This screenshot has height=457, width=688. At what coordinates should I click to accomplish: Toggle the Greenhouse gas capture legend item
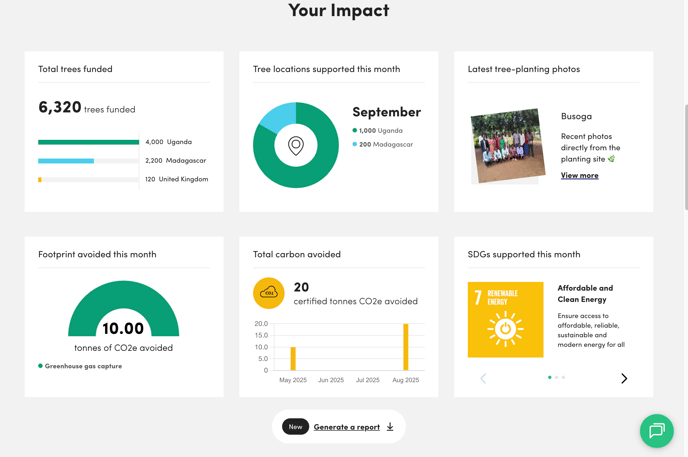point(80,366)
